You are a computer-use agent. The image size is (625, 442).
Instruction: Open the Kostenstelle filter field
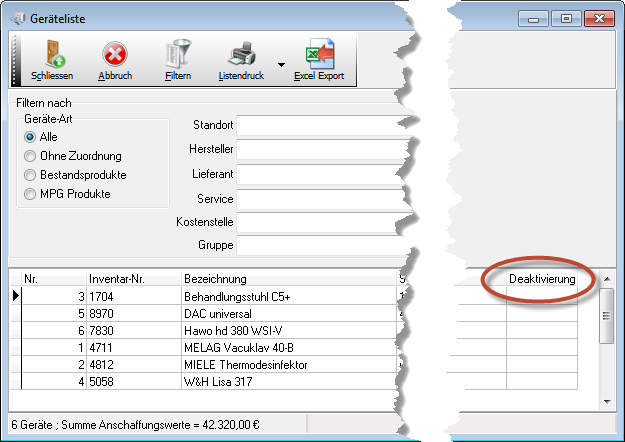(310, 221)
